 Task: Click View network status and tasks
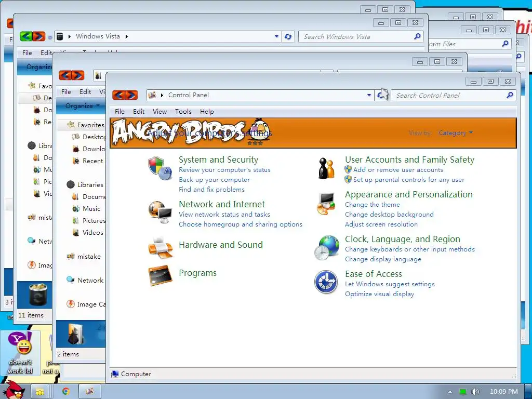(224, 215)
